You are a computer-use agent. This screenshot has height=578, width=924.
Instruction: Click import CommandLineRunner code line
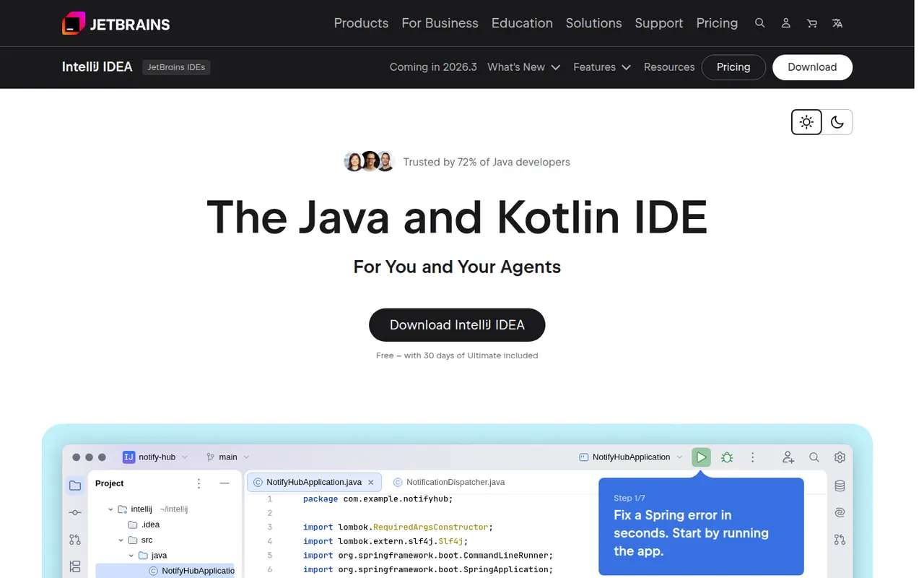428,556
